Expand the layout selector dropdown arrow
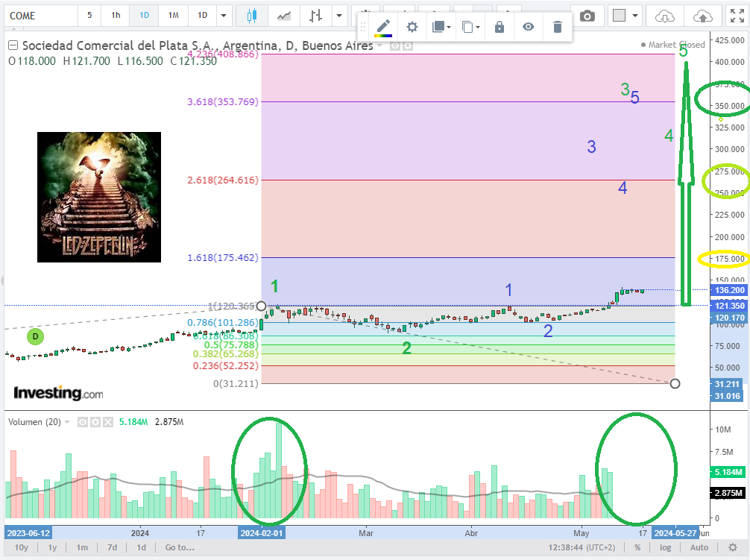The height and width of the screenshot is (560, 750). coord(635,16)
